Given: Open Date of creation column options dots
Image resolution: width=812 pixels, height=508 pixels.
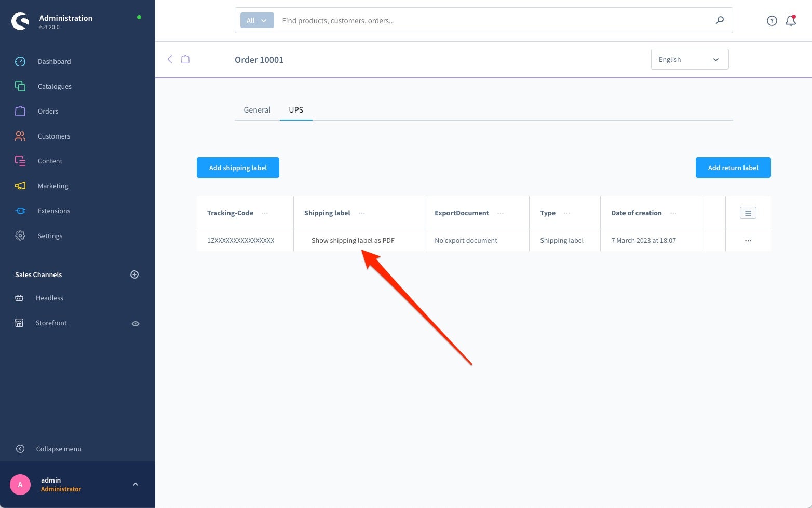Looking at the screenshot, I should tap(673, 213).
